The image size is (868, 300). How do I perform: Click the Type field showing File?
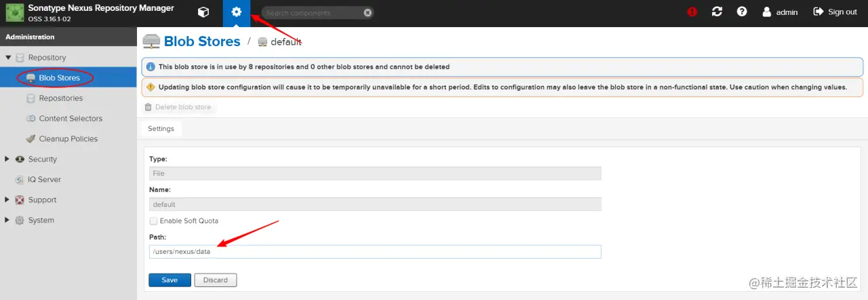point(375,173)
